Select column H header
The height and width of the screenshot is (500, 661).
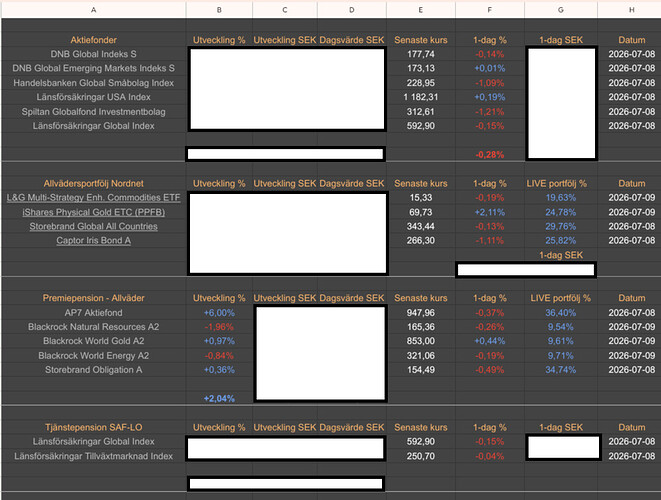pos(631,10)
